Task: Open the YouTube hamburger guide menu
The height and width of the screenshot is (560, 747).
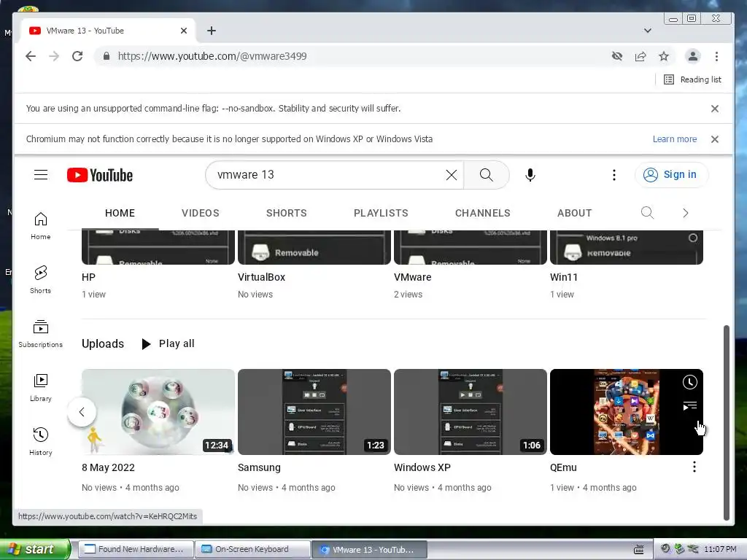Action: pos(41,175)
